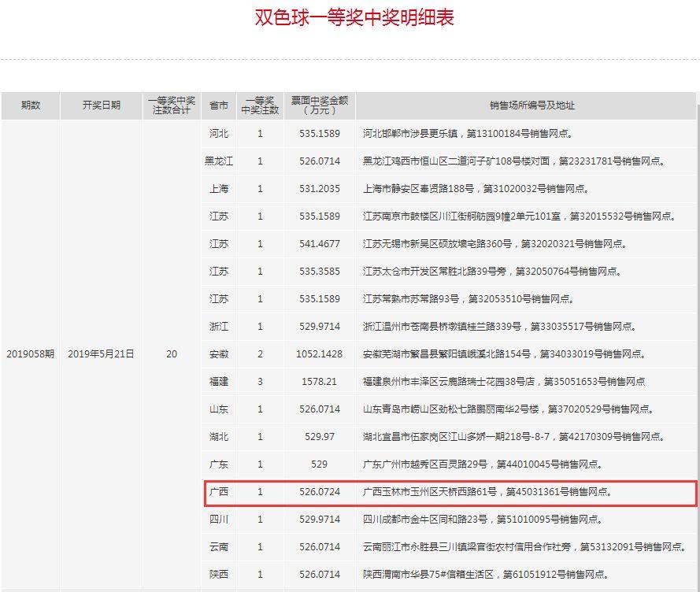Click the 福建 province cell
700x592 pixels.
pos(219,382)
